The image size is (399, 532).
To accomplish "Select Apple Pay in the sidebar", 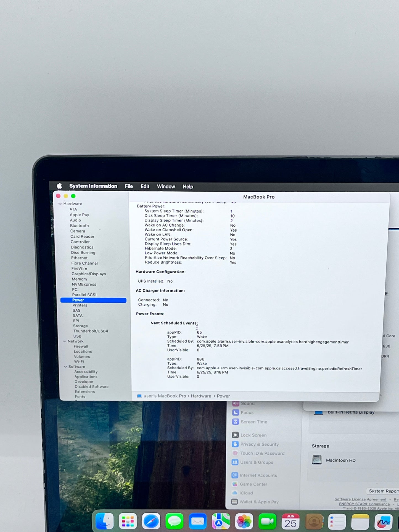I will (x=79, y=215).
